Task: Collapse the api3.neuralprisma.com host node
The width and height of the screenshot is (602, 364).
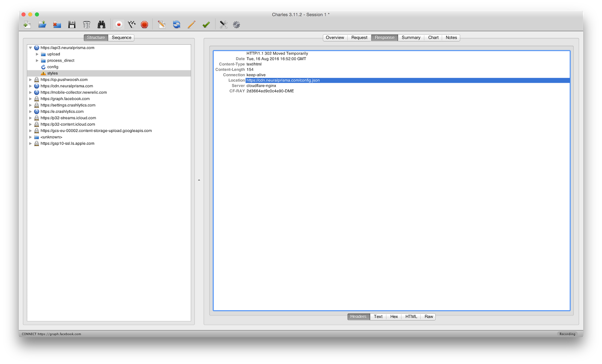Action: [30, 48]
